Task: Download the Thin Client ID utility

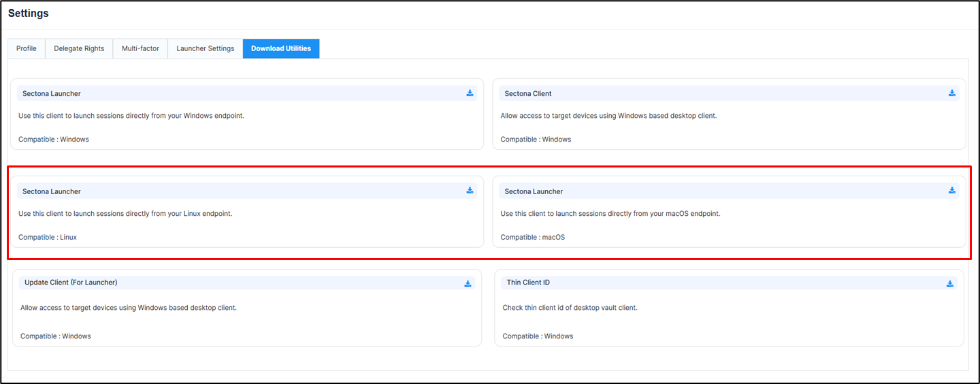Action: [950, 284]
